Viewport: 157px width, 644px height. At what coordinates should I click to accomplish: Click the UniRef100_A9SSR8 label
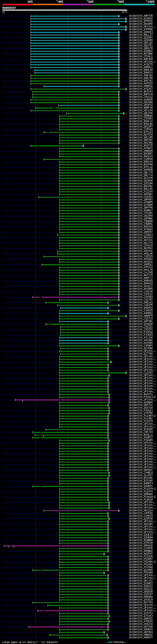pos(141,102)
